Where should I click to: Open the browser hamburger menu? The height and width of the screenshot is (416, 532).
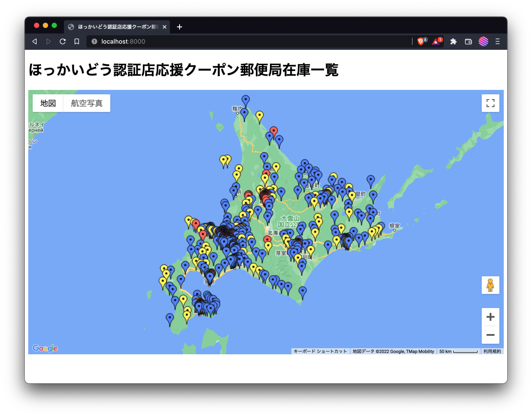497,41
